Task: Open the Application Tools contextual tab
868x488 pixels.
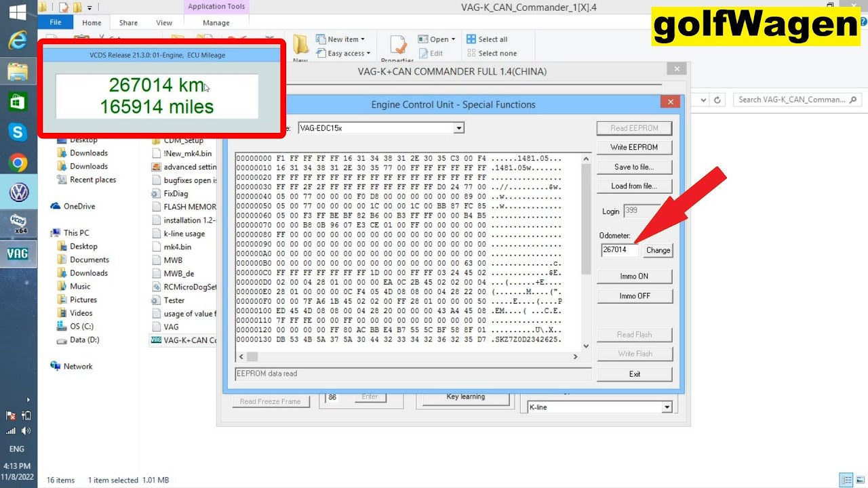Action: tap(216, 7)
